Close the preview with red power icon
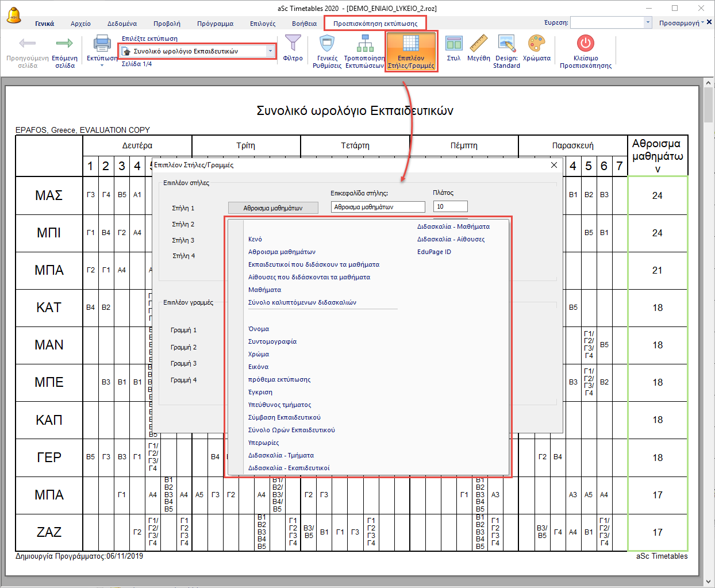The height and width of the screenshot is (588, 715). (585, 44)
